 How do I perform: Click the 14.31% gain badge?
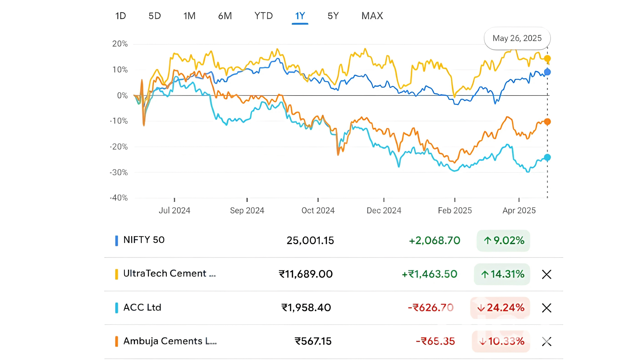[x=502, y=274]
